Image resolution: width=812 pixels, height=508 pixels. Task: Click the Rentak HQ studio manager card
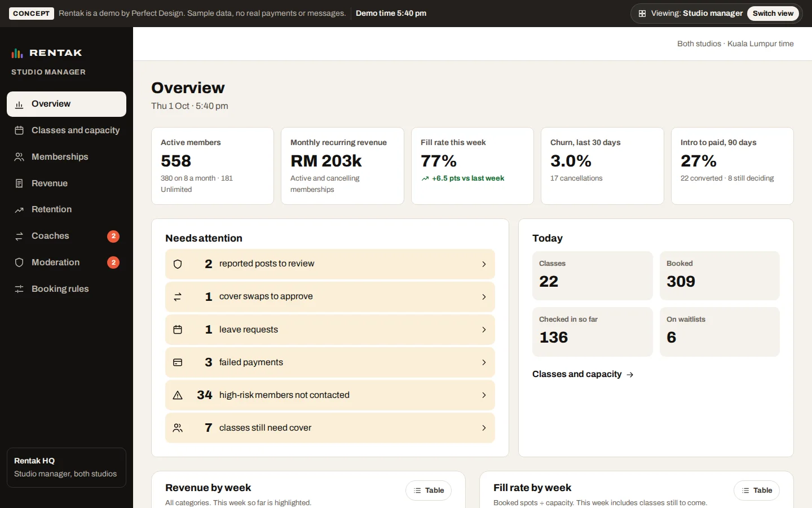pos(67,467)
